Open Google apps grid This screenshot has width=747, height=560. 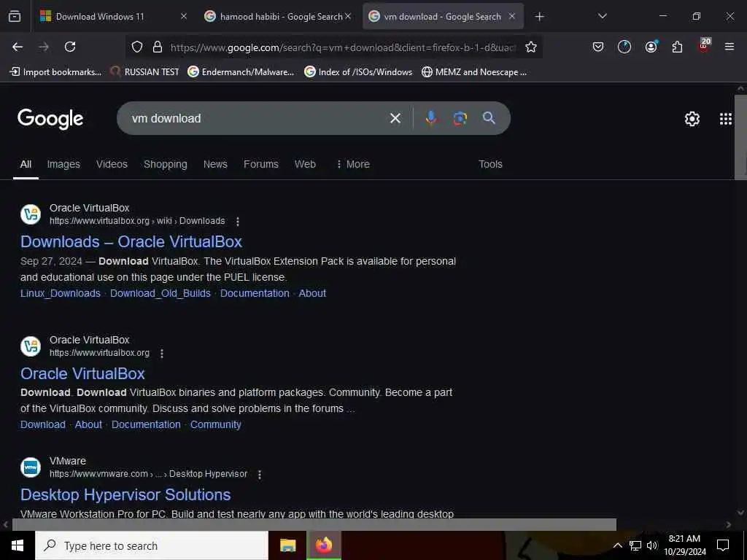726,119
